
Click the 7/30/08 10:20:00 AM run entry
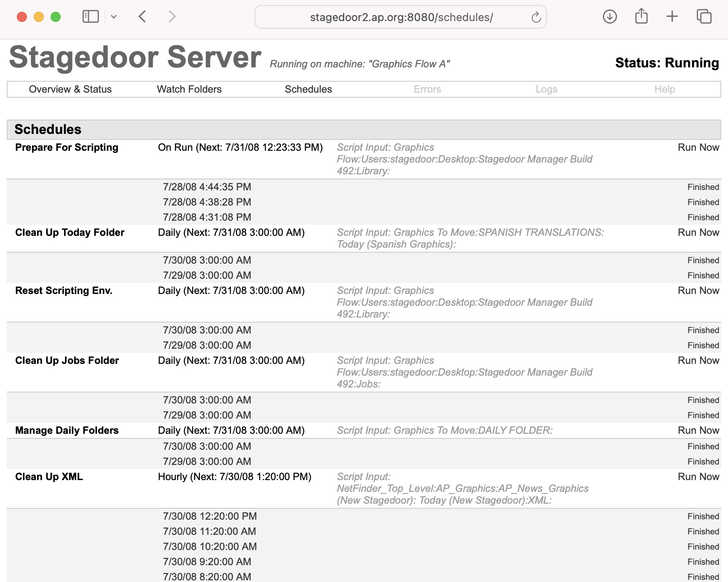click(x=210, y=547)
